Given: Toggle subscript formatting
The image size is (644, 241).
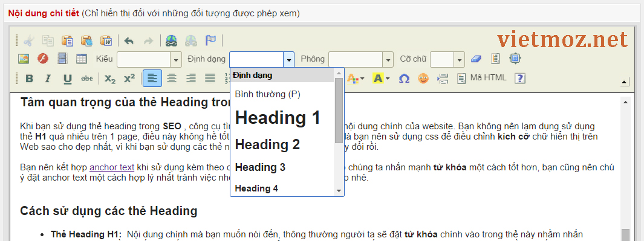Looking at the screenshot, I should pyautogui.click(x=109, y=79).
